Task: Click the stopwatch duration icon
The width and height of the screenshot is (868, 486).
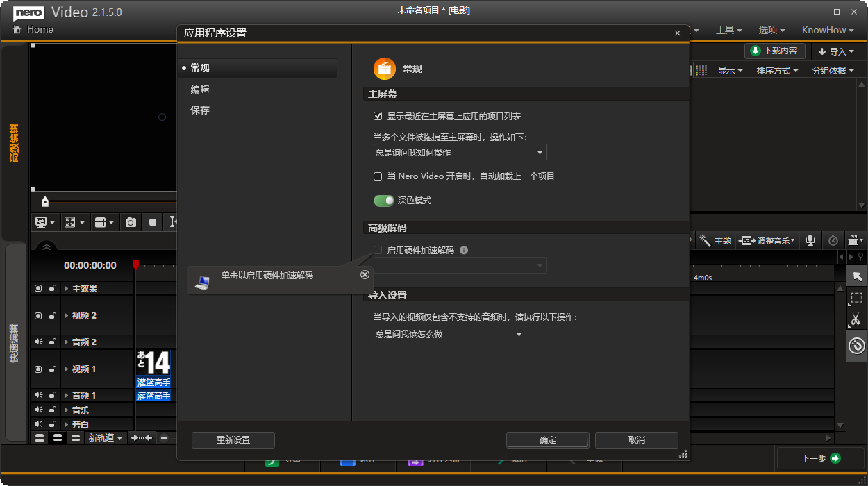Action: (833, 240)
